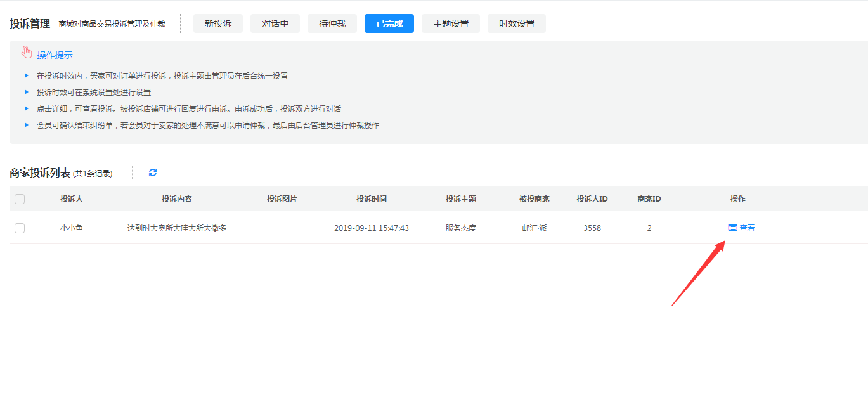
Task: Tick the select-all checkbox in the table header
Action: [20, 199]
